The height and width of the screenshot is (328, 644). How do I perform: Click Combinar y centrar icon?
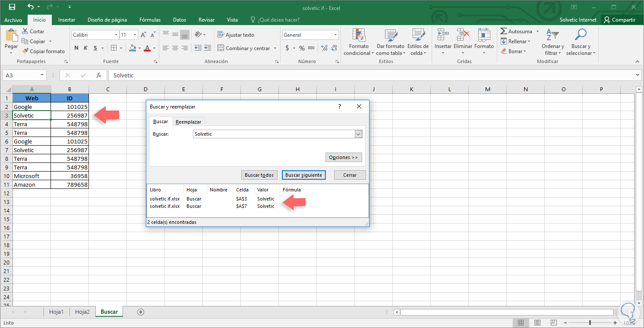(221, 48)
